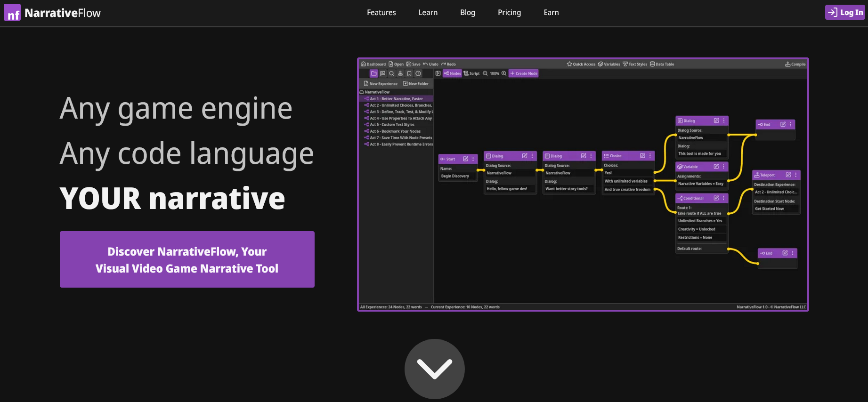The height and width of the screenshot is (402, 868).
Task: Click edit icon on the Conditional node
Action: click(x=716, y=198)
